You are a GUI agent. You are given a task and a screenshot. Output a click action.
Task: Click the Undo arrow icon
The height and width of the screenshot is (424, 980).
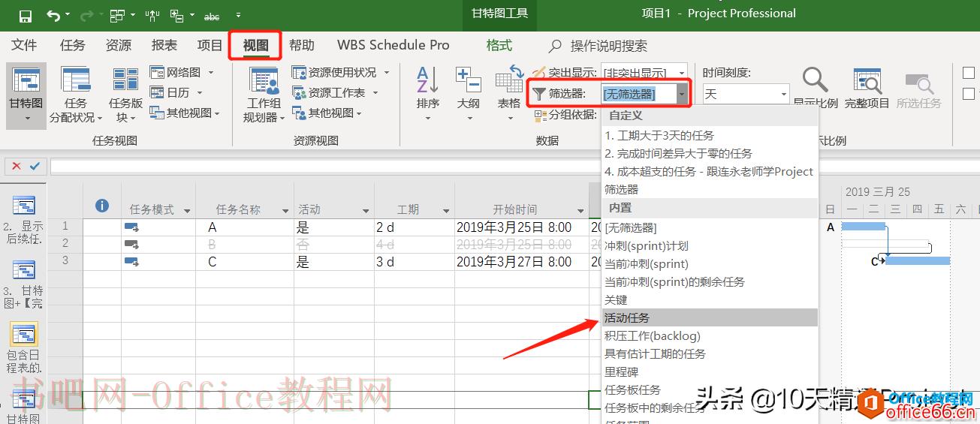click(x=53, y=15)
